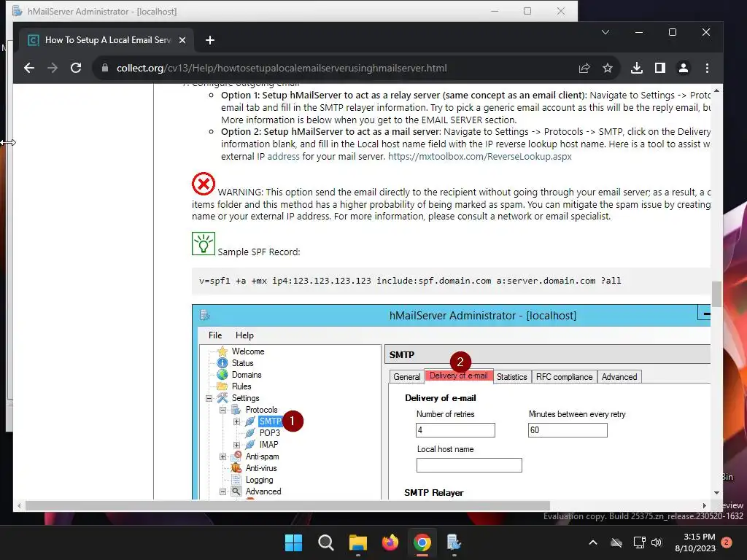This screenshot has height=560, width=747.
Task: View site information lock icon
Action: pyautogui.click(x=105, y=68)
